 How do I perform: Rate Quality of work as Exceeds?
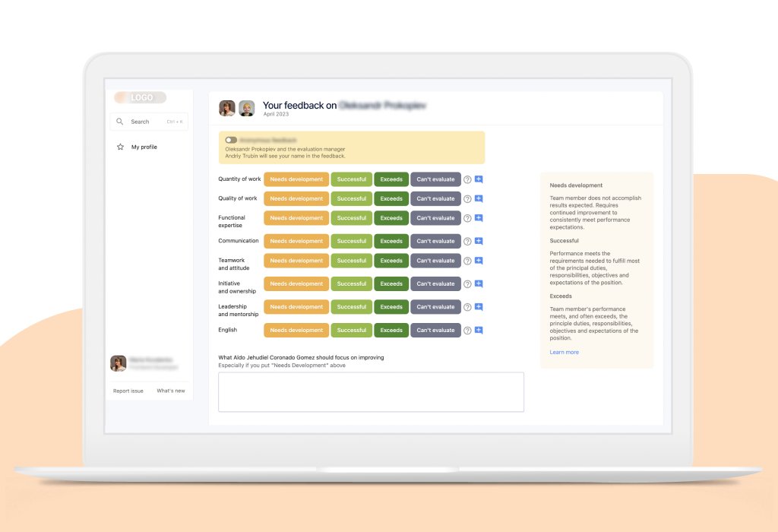coord(391,198)
